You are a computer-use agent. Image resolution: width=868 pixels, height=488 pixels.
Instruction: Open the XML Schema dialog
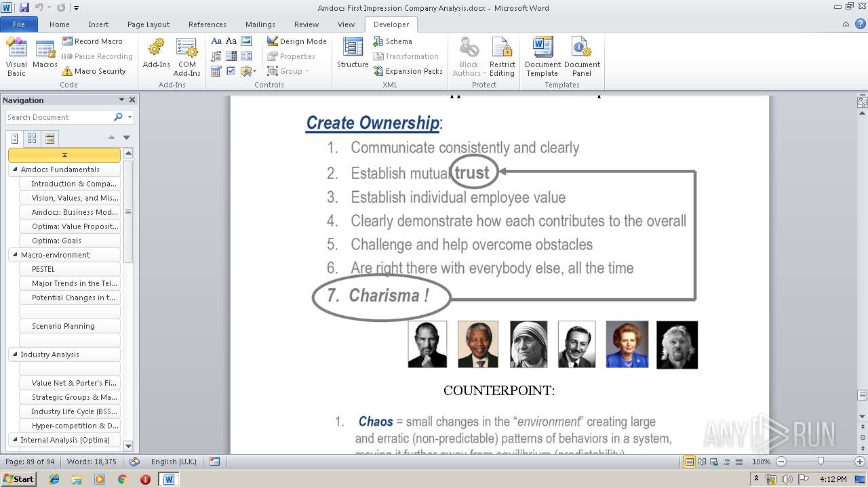click(x=393, y=41)
